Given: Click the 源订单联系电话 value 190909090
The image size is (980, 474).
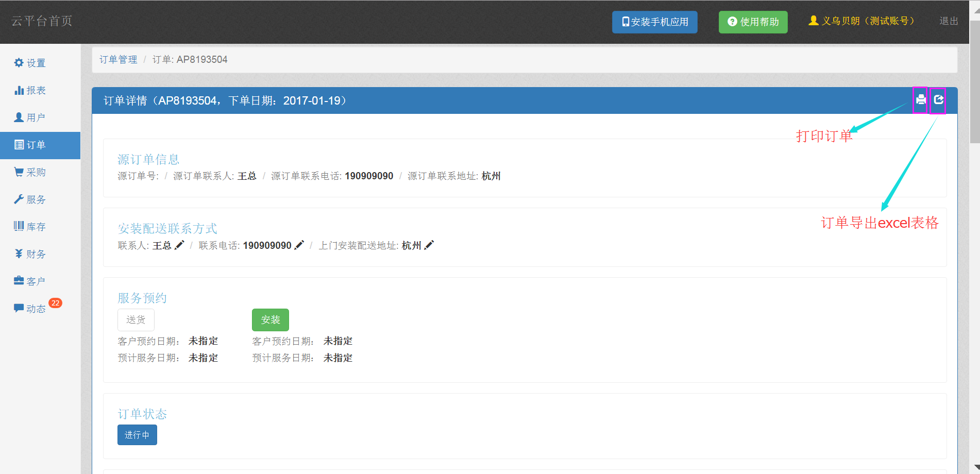Looking at the screenshot, I should click(x=369, y=176).
